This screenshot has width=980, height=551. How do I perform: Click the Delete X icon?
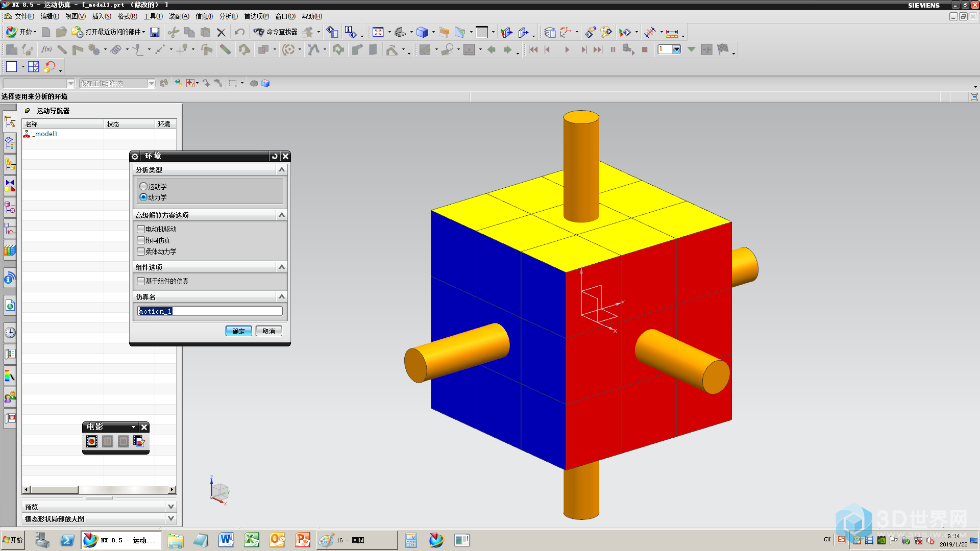(x=221, y=32)
